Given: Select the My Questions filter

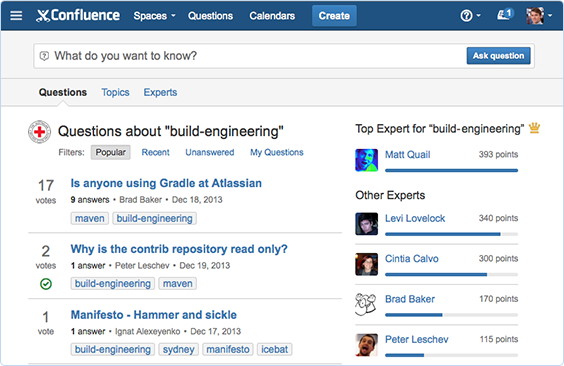Looking at the screenshot, I should pyautogui.click(x=277, y=152).
